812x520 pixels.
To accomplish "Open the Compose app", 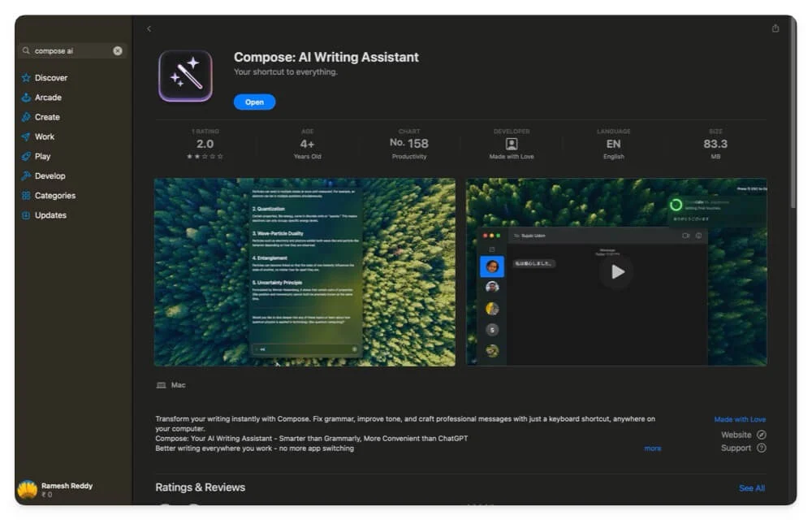I will pos(254,102).
